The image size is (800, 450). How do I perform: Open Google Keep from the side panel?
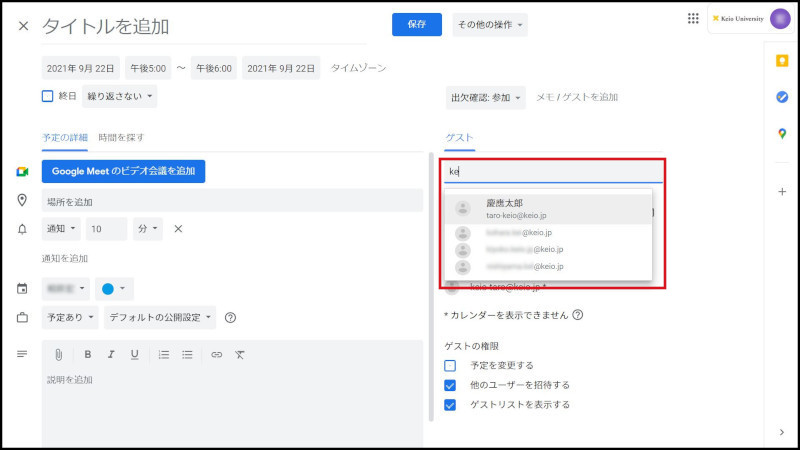[x=781, y=61]
